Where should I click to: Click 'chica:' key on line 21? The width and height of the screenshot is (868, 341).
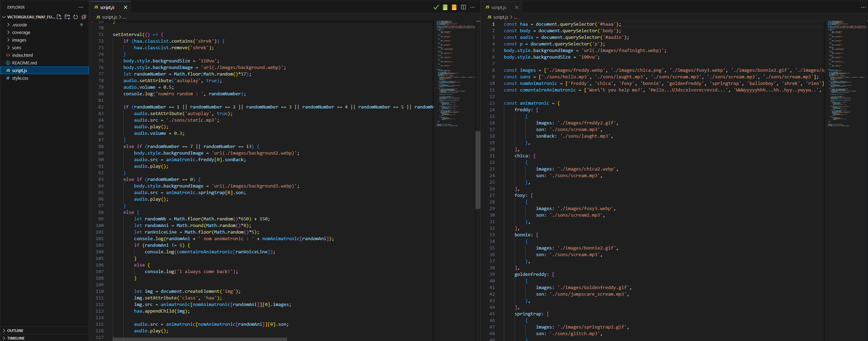coord(523,156)
